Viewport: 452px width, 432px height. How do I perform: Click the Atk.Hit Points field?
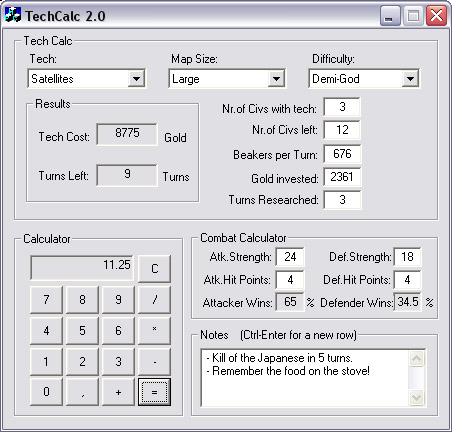(x=290, y=280)
